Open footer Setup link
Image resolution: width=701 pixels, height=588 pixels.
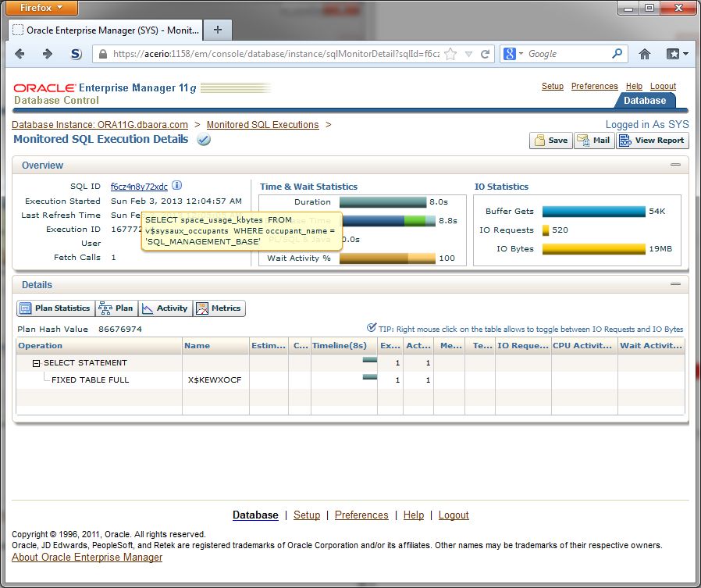click(307, 515)
